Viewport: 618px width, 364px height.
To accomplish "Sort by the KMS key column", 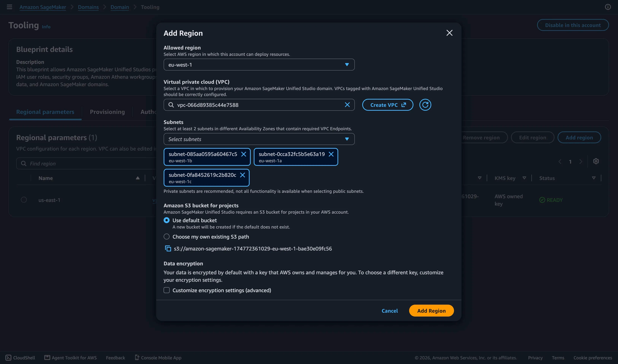I will click(524, 178).
